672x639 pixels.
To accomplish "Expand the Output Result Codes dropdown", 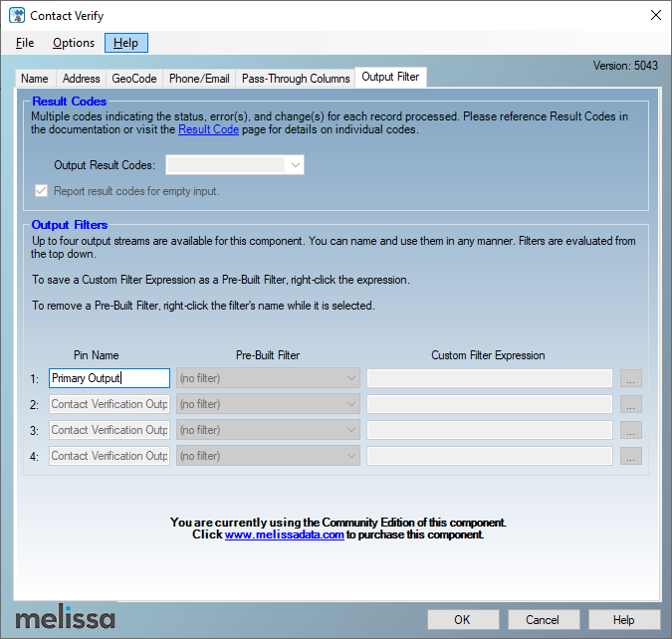I will pos(235,165).
